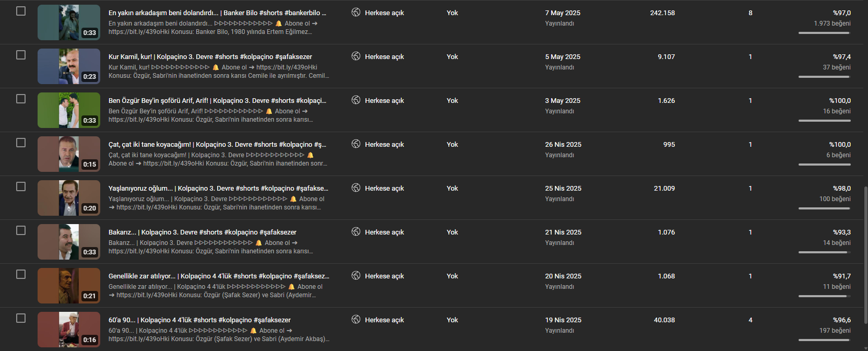Open "Herkese açık" visibility menu on "Bakarız..." row
Screen dimensions: 868x351
(384, 232)
